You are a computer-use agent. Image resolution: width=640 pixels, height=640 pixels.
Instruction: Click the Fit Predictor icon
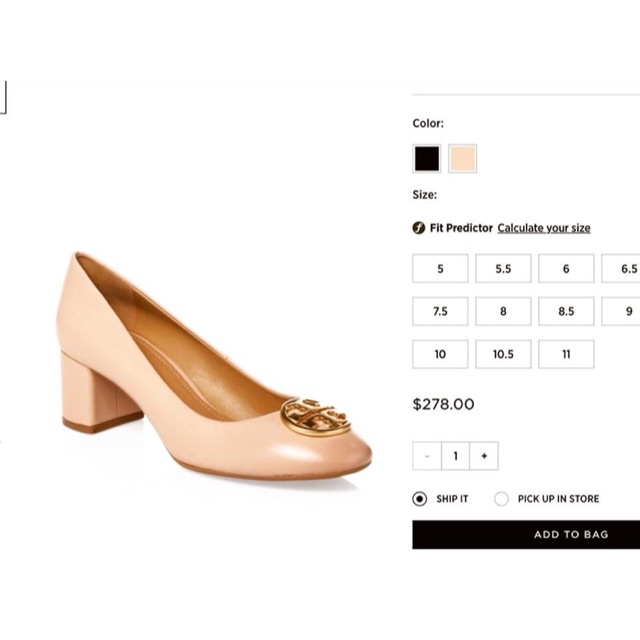coord(419,228)
